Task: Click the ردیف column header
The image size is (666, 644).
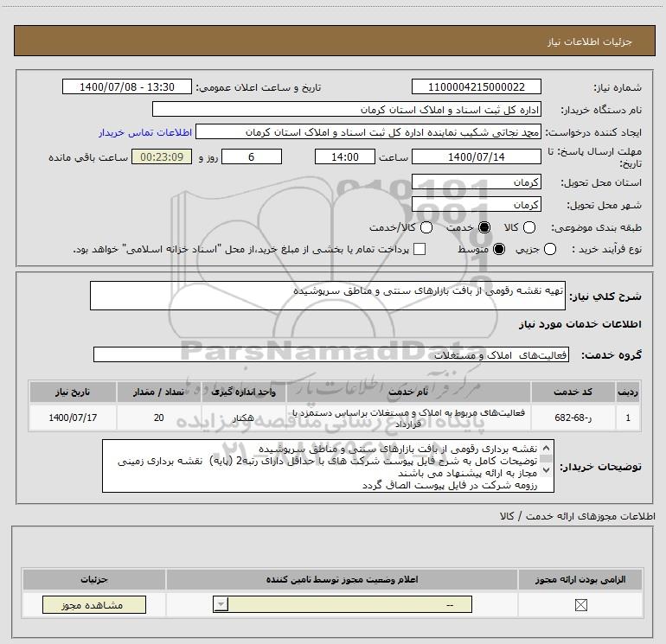Action: tap(628, 392)
